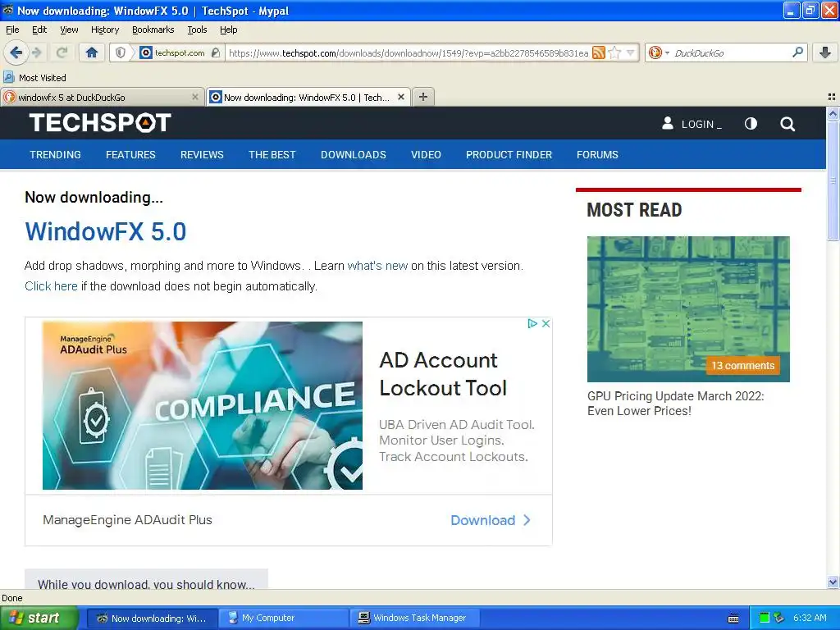Click the page scrollbar down arrow
The image size is (840, 630).
click(x=833, y=582)
